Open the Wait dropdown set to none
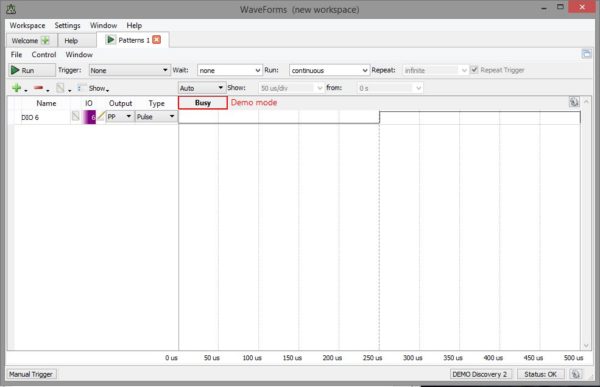Screen dimensions: 600x387 click(x=230, y=70)
